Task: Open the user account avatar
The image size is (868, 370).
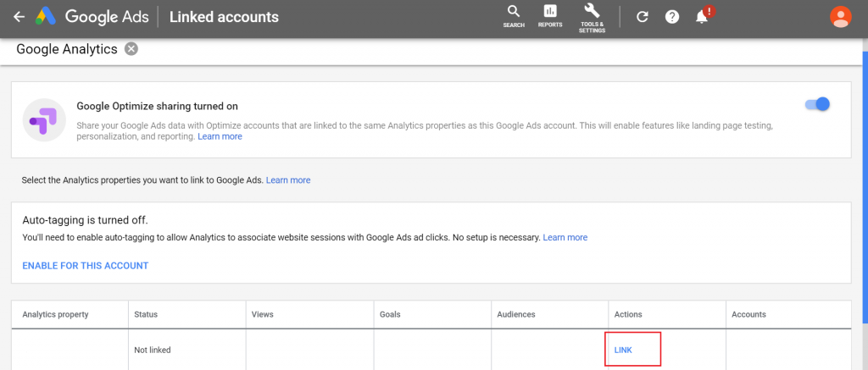Action: [840, 17]
